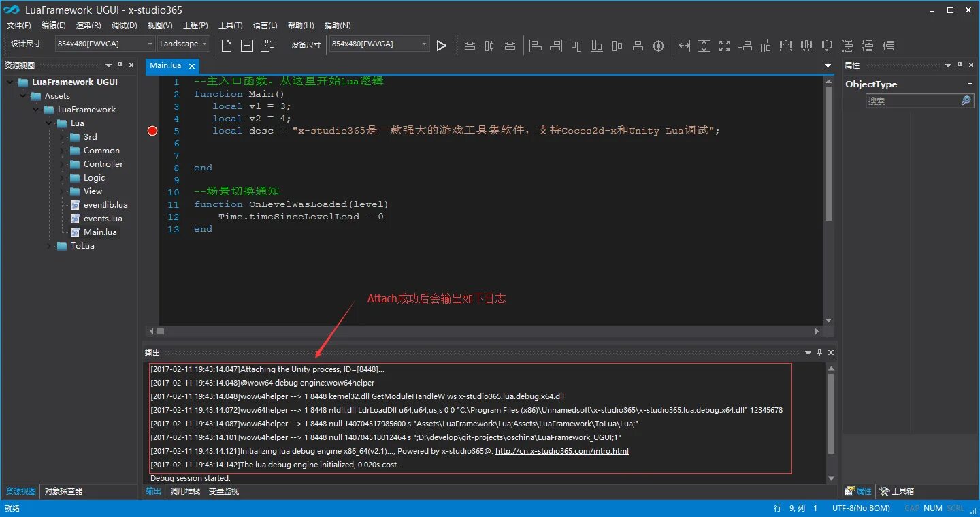Open the 工程(P) menu

point(195,25)
